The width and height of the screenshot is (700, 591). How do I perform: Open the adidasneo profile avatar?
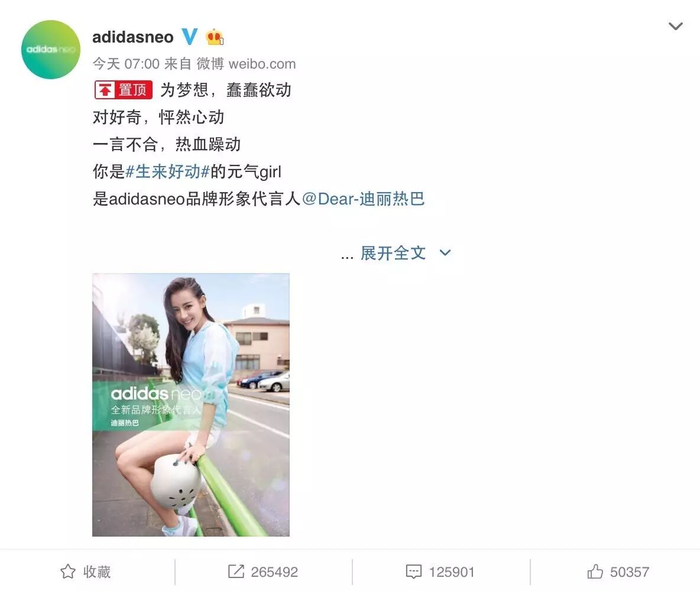tap(51, 50)
